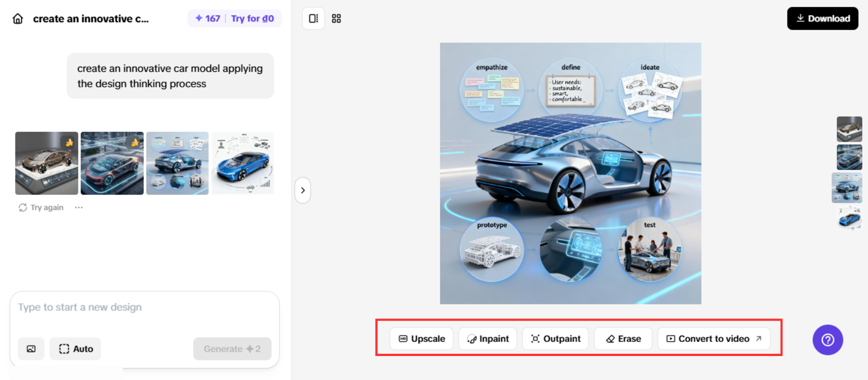Open the Auto aspect ratio selector

click(75, 349)
